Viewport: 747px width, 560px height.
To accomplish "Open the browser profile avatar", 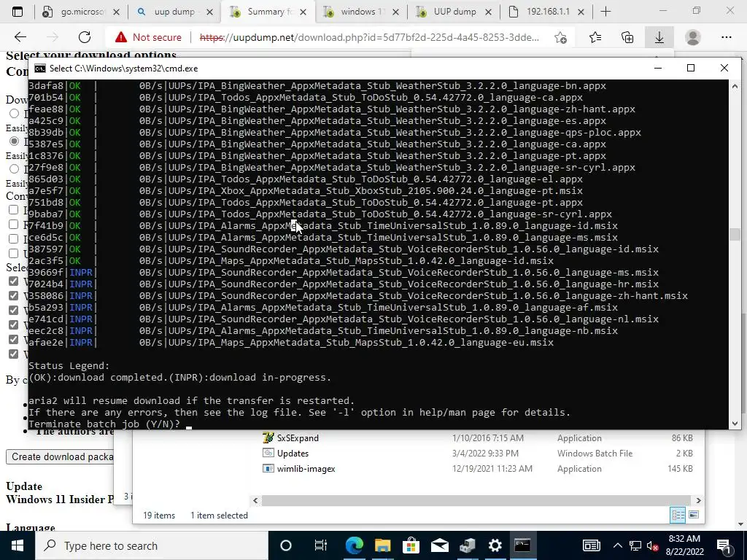I will (x=693, y=37).
